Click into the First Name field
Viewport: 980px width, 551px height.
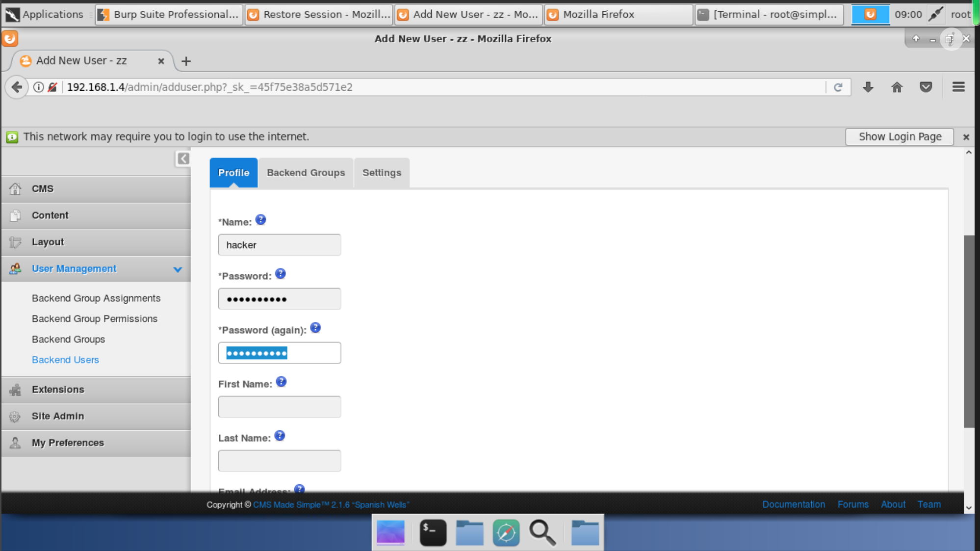[x=279, y=407]
